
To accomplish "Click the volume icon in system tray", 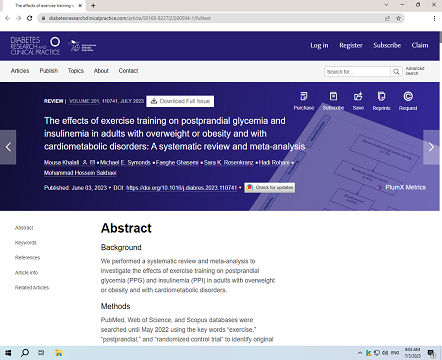I will 385,353.
